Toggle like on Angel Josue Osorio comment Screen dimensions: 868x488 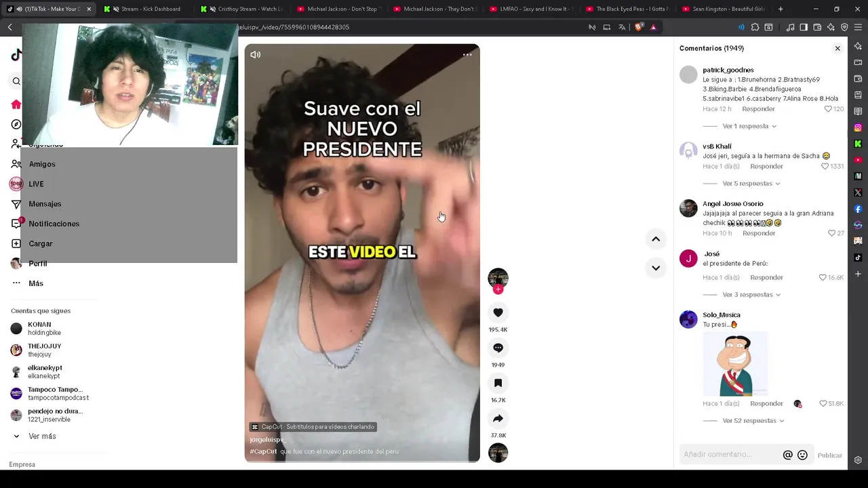pos(831,233)
